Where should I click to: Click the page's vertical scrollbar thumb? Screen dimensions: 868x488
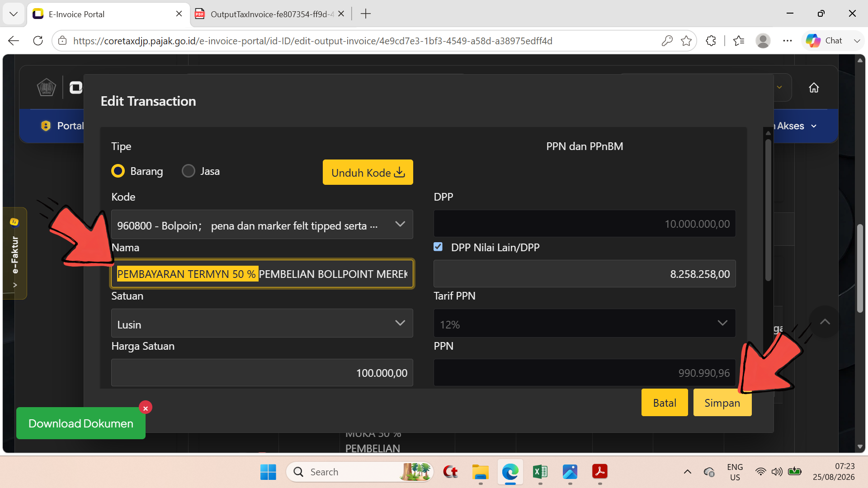pos(860,268)
